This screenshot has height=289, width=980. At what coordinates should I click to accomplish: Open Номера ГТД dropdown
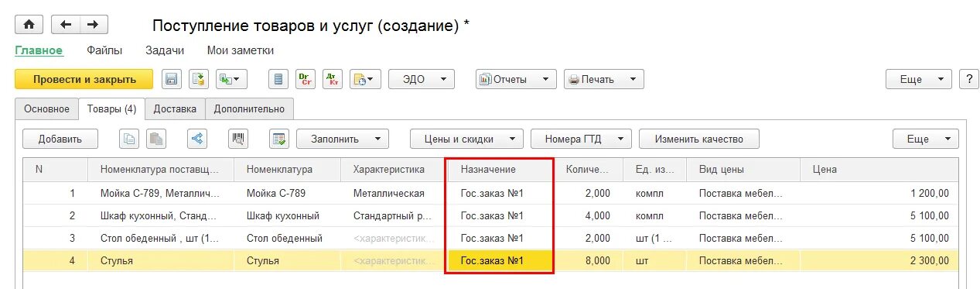[x=581, y=139]
